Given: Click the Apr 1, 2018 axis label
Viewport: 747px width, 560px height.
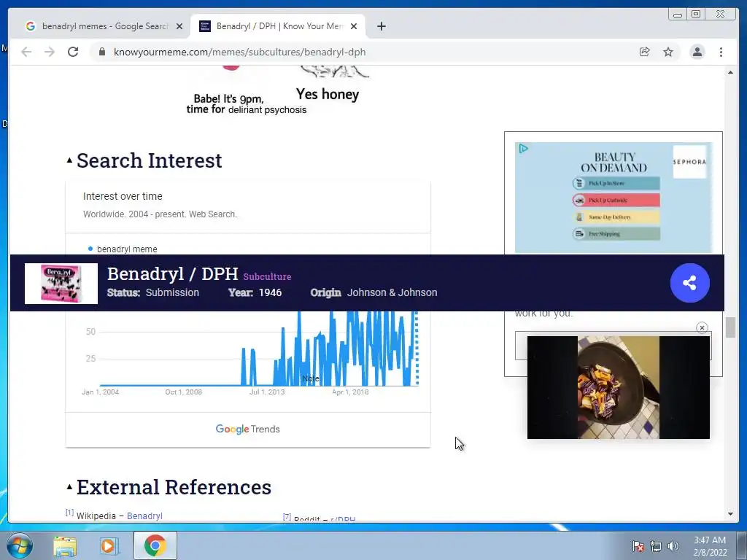Looking at the screenshot, I should tap(350, 392).
